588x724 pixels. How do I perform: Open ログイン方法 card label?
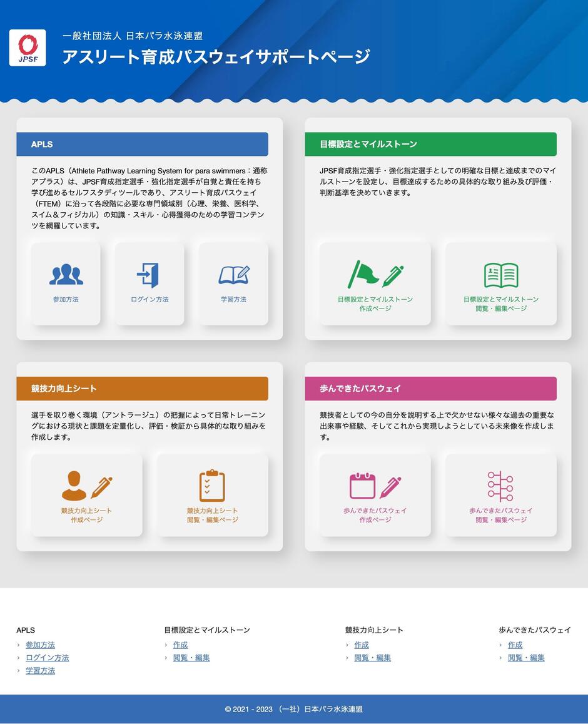tap(150, 299)
